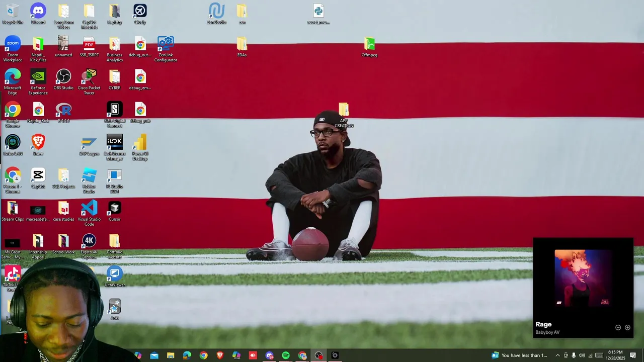The width and height of the screenshot is (644, 362).
Task: Open the Recycle Bin desktop icon
Action: [x=13, y=14]
